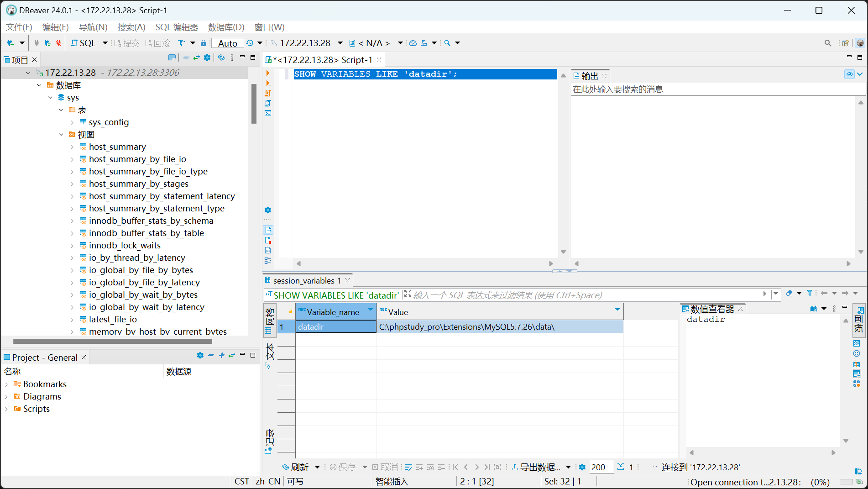This screenshot has width=868, height=489.
Task: Select the session_variables 1 result tab
Action: tap(307, 280)
